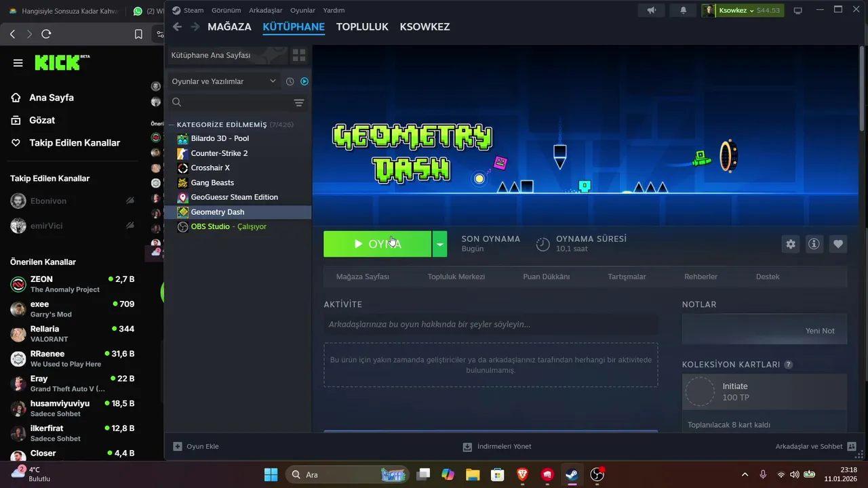The width and height of the screenshot is (868, 488).
Task: Open Oyunlar menu
Action: 302,10
